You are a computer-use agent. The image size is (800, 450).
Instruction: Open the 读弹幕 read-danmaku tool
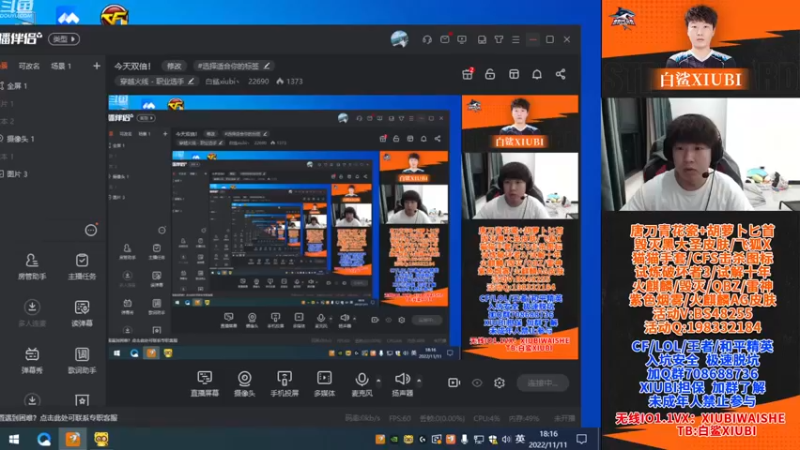pos(82,313)
